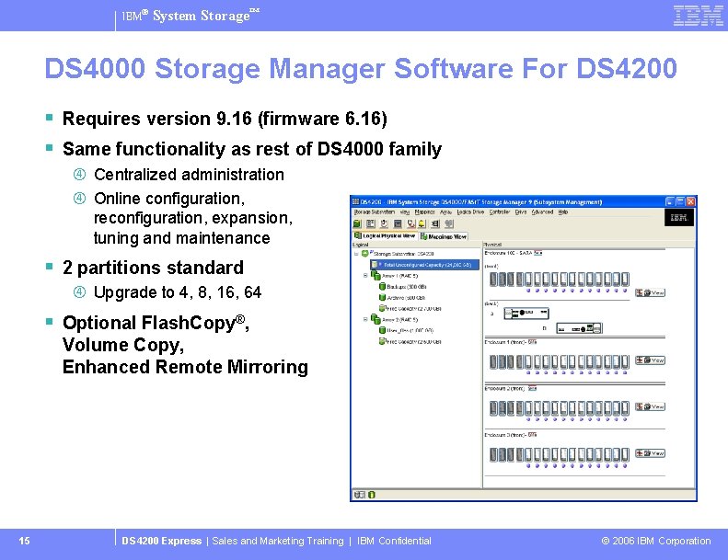Click 'Enhanced Remote Mirroring' text
This screenshot has width=728, height=560.
point(185,367)
